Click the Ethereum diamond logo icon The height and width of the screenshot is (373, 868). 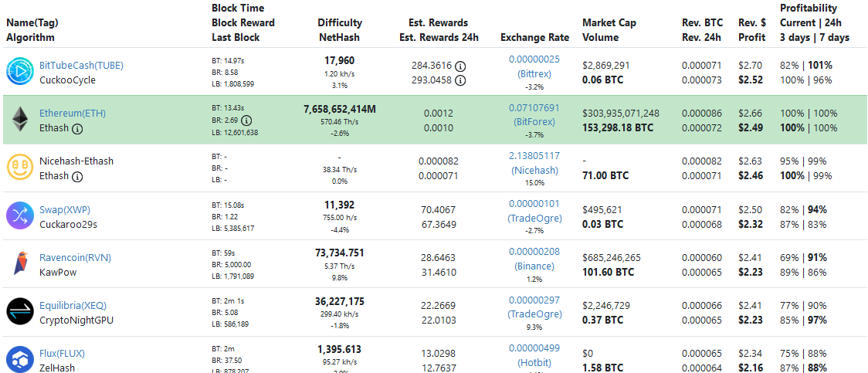[19, 120]
